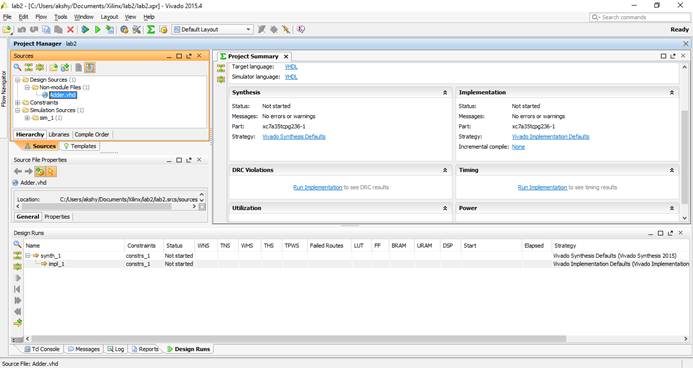The height and width of the screenshot is (368, 693).
Task: Click the Incremental compile None link
Action: 518,147
